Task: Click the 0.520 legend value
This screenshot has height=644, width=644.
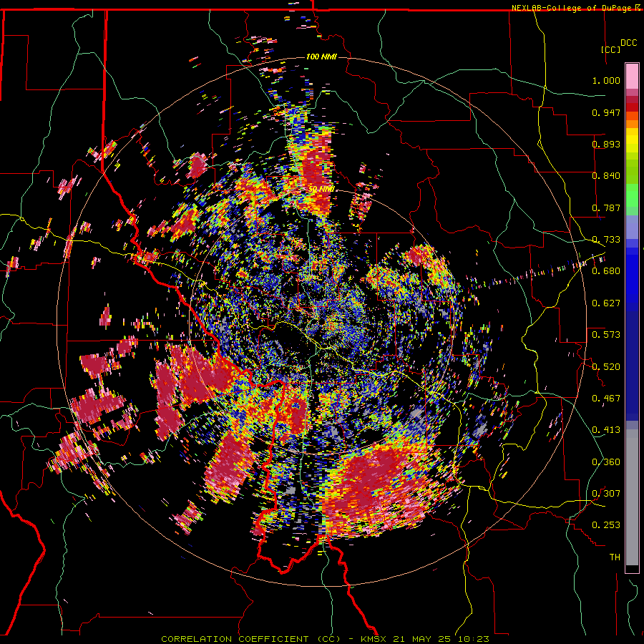Action: click(606, 367)
